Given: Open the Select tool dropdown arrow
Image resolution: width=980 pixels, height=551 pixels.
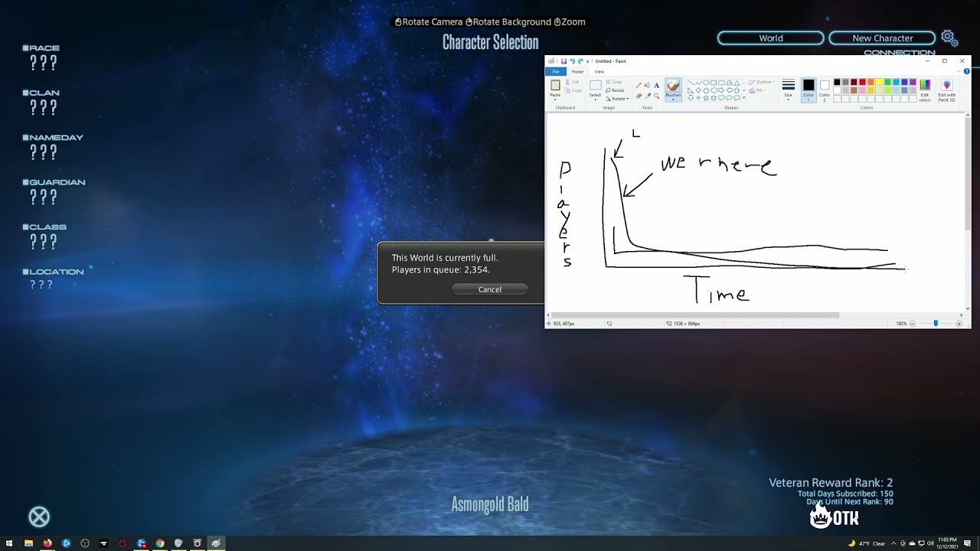Looking at the screenshot, I should tap(595, 99).
